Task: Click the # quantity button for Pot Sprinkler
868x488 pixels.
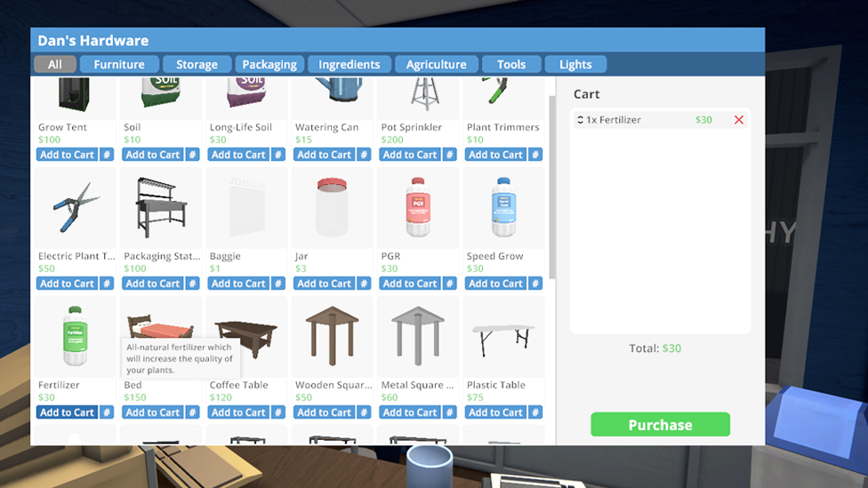Action: 450,155
